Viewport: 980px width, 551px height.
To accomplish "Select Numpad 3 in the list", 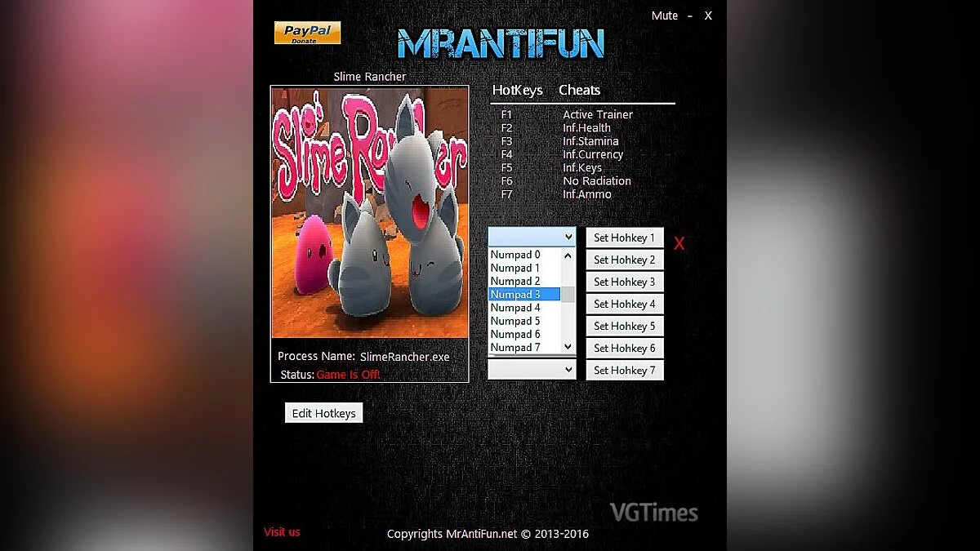I will pos(524,294).
